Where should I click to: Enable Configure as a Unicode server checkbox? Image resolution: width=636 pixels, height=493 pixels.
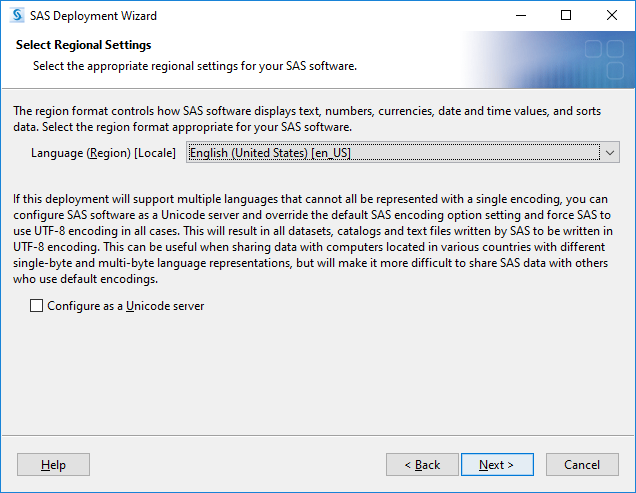pos(37,306)
